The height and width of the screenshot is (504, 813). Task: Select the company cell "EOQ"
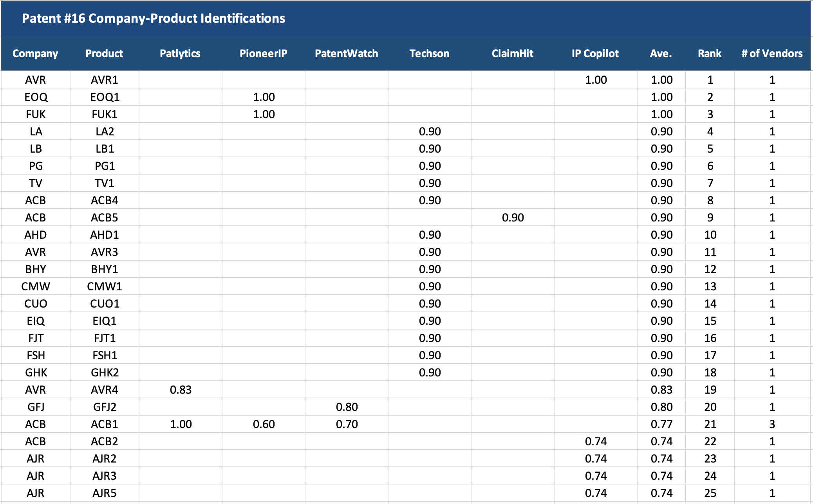[x=36, y=97]
